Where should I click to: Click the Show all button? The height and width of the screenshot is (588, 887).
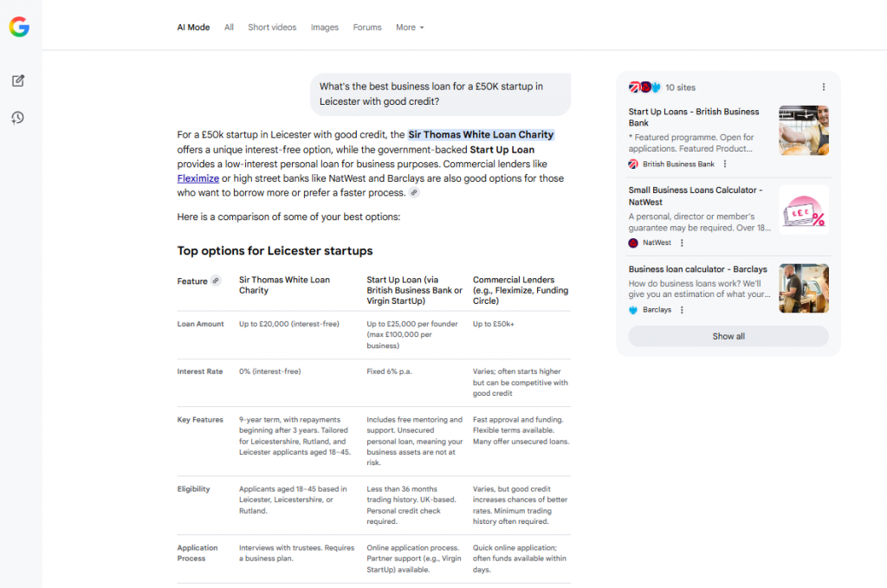coord(728,336)
